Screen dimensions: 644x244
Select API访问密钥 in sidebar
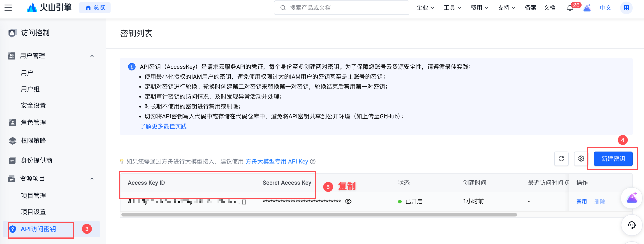pyautogui.click(x=51, y=229)
